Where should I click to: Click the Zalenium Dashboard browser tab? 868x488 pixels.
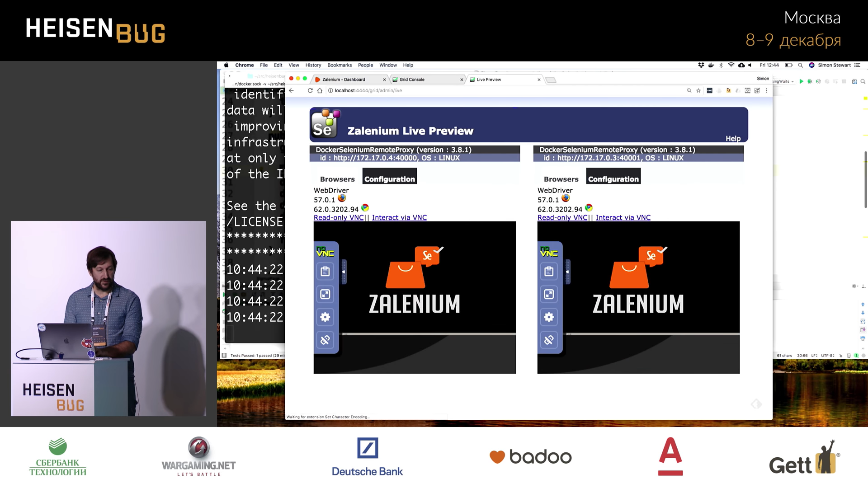(345, 79)
